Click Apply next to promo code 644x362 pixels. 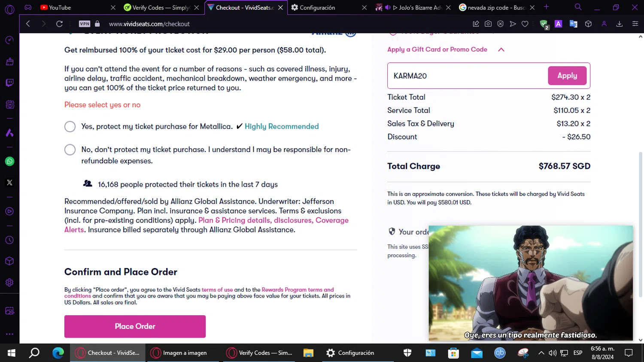click(567, 76)
